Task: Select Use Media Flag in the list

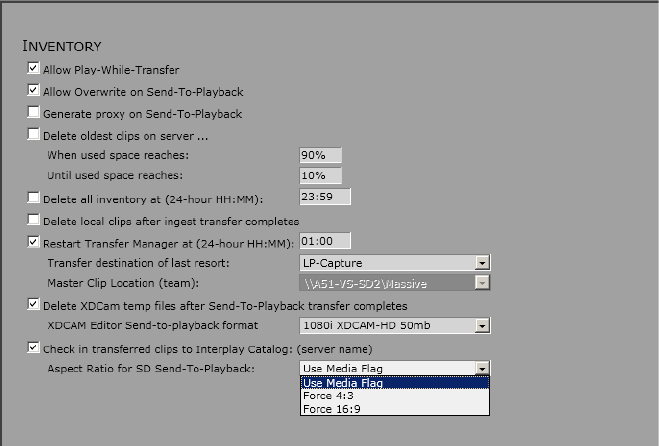Action: pyautogui.click(x=395, y=383)
